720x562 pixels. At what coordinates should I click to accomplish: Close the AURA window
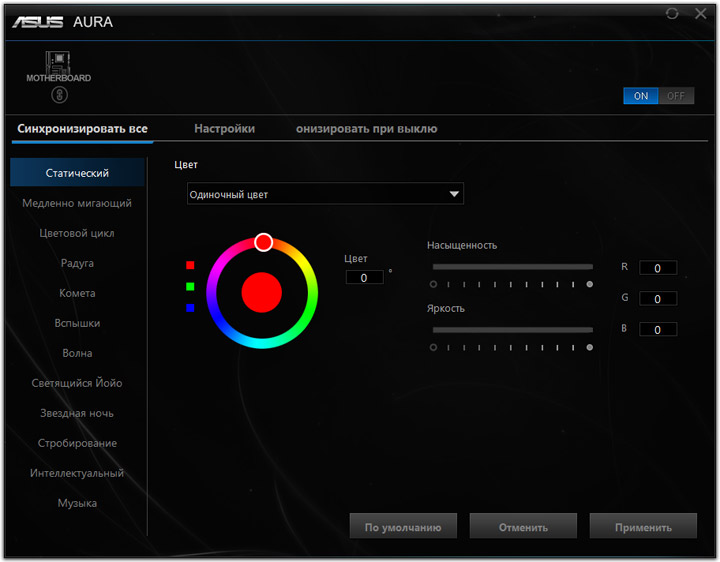click(x=701, y=14)
